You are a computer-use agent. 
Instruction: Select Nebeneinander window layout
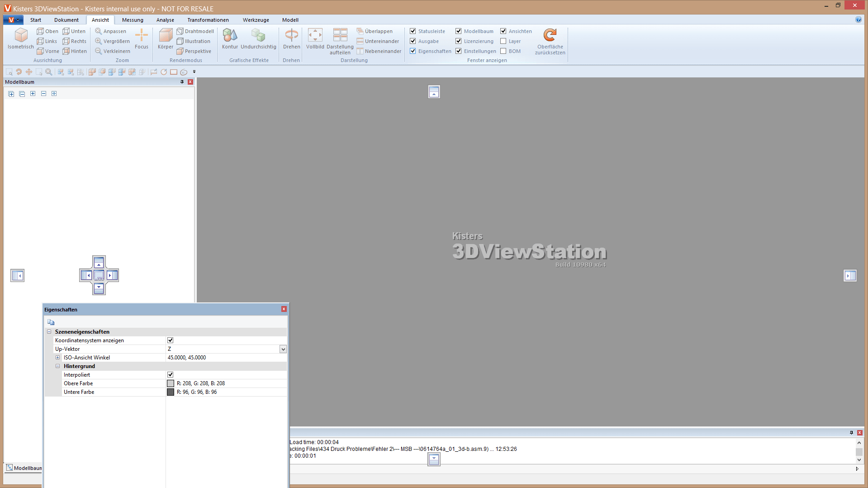pos(379,51)
